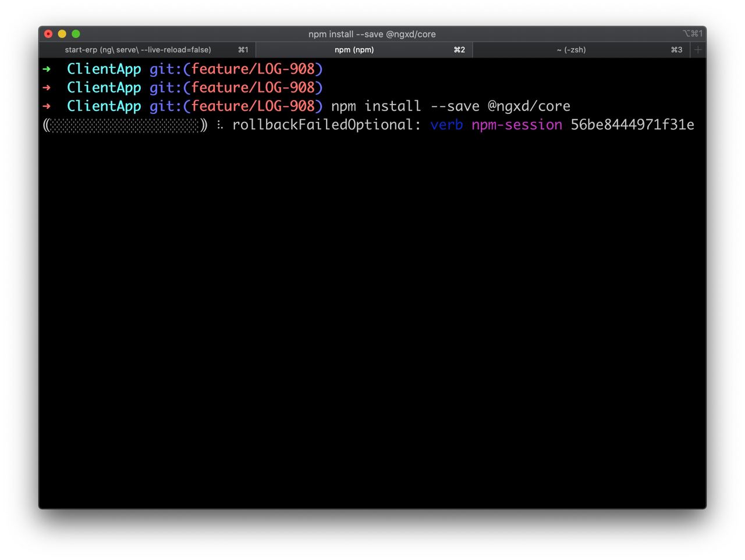745x560 pixels.
Task: Close the terminal window with red button
Action: click(48, 34)
